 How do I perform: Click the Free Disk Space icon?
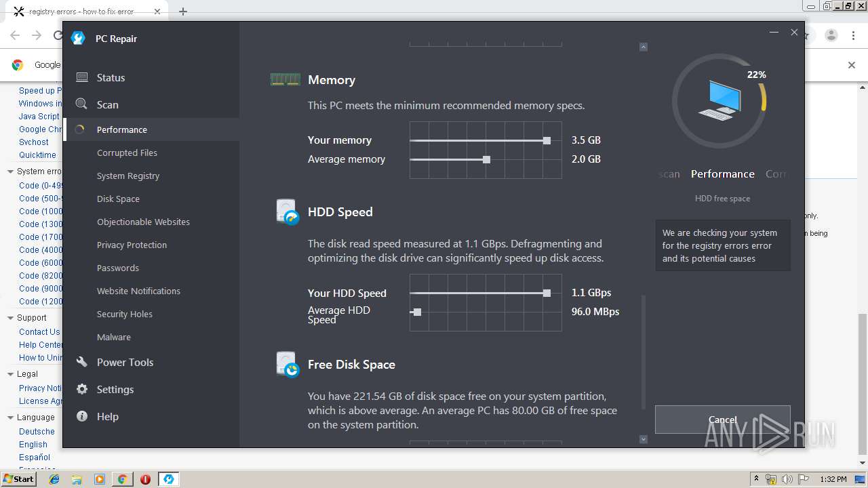(288, 364)
